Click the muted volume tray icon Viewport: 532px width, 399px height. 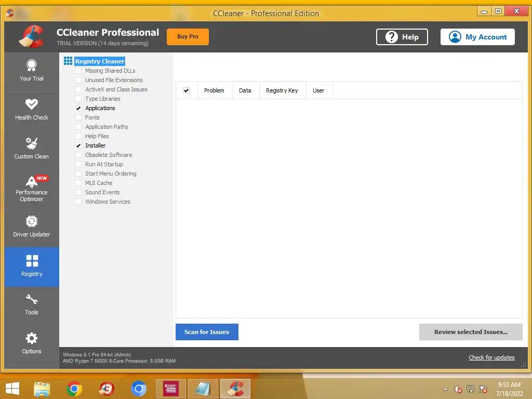point(458,389)
